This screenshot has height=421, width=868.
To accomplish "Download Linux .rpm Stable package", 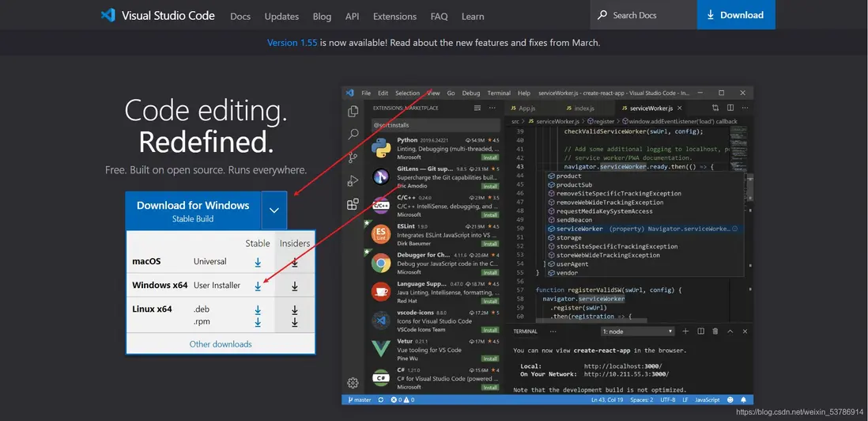I will click(x=258, y=322).
